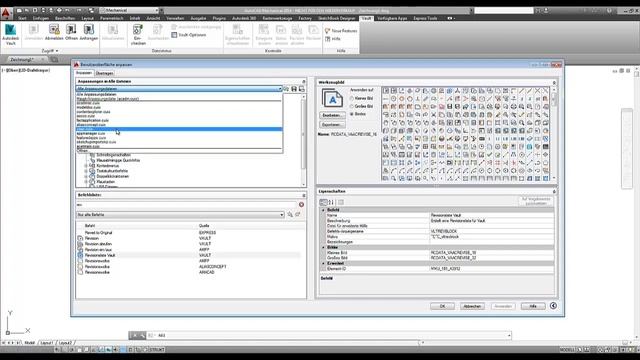The height and width of the screenshot is (360, 640).
Task: Switch to Layout1 tab at the bottom
Action: coord(46,343)
